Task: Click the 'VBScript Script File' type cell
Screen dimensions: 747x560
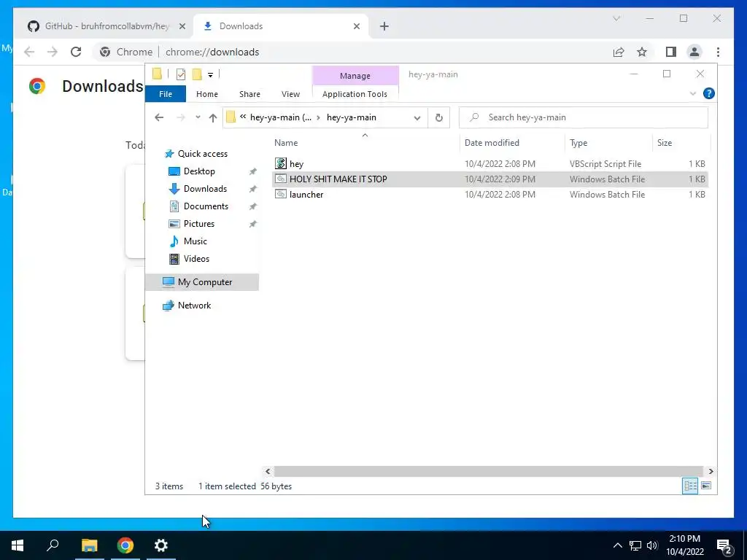Action: coord(605,164)
